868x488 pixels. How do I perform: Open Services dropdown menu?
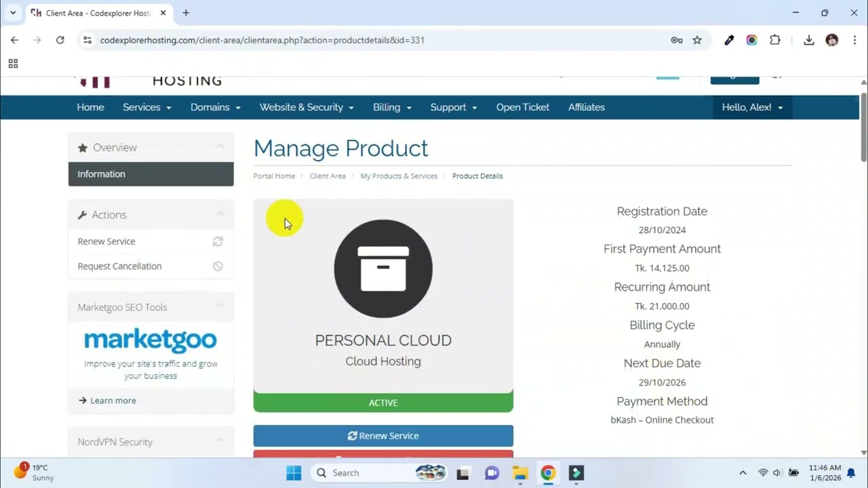tap(147, 107)
